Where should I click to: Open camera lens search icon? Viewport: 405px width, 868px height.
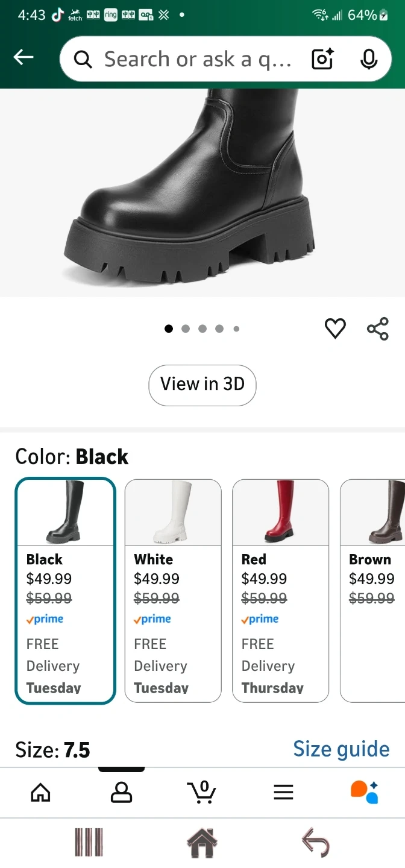[x=322, y=59]
